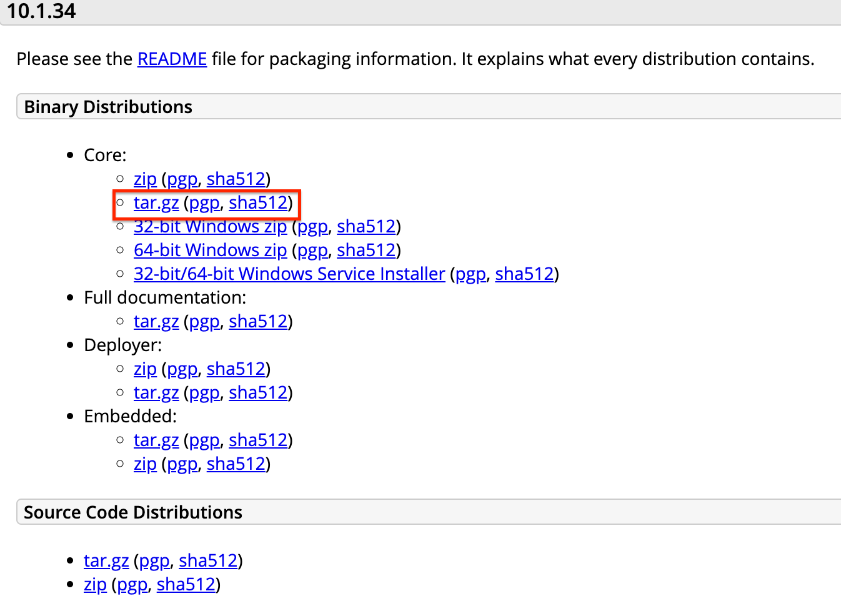This screenshot has width=841, height=616.
Task: Open pgp signature for Full documentation tar.gz
Action: [x=204, y=322]
